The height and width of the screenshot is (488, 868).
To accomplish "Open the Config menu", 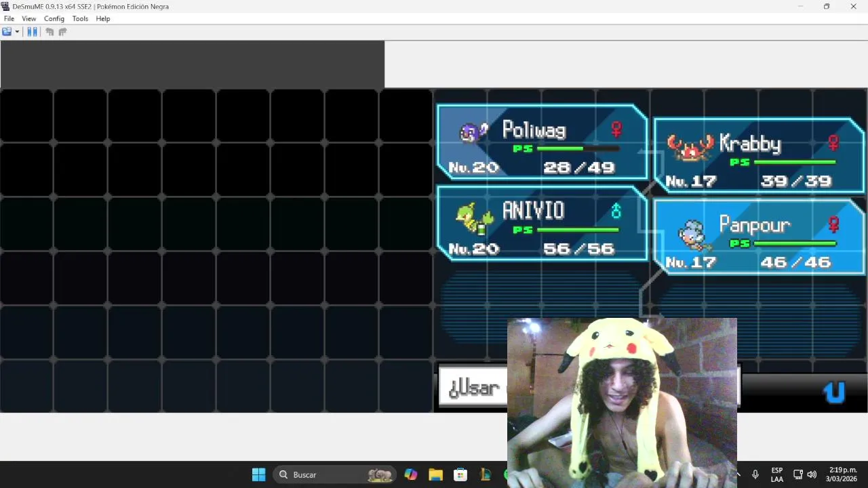I will (x=54, y=19).
